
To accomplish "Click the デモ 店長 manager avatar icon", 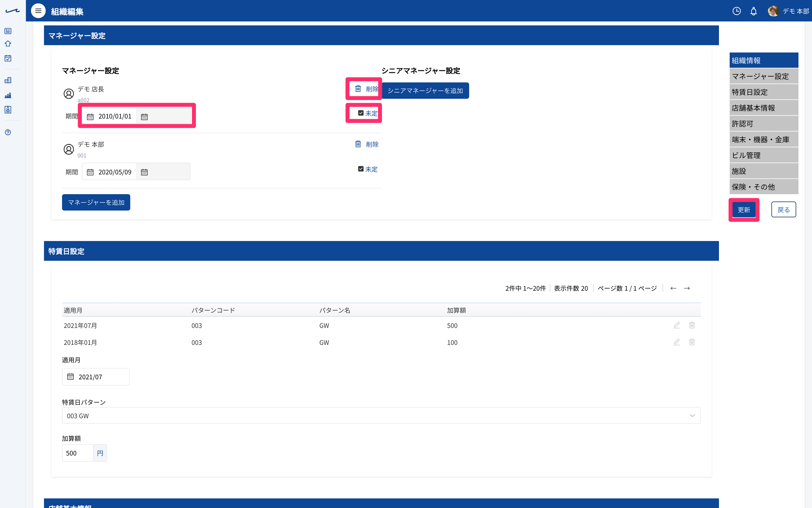I will pos(69,93).
